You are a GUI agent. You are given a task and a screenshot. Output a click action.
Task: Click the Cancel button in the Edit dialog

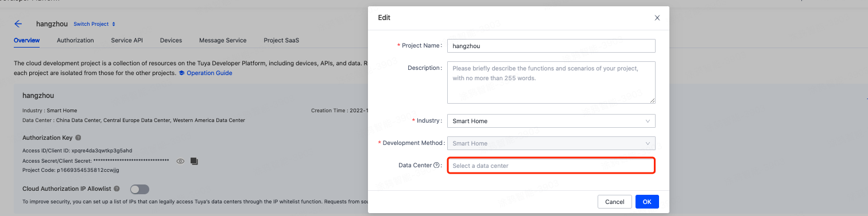point(615,202)
